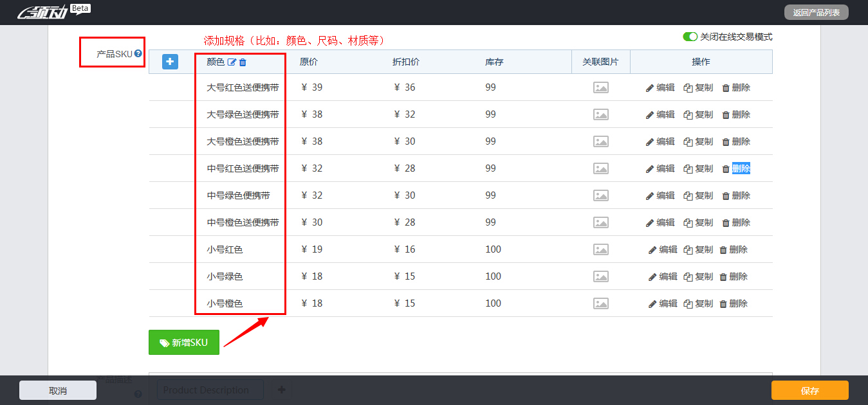Open the associated image for 小号绿色

pos(600,276)
